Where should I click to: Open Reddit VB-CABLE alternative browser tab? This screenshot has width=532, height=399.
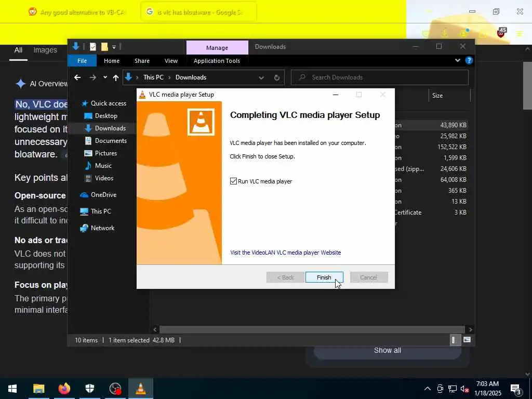(x=78, y=12)
